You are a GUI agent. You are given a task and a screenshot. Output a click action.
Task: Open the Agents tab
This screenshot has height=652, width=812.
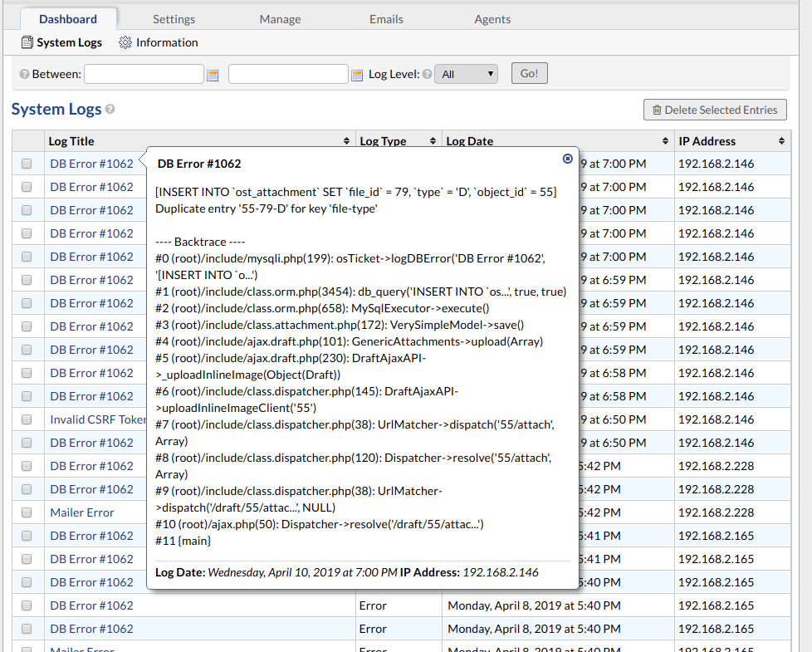tap(492, 19)
